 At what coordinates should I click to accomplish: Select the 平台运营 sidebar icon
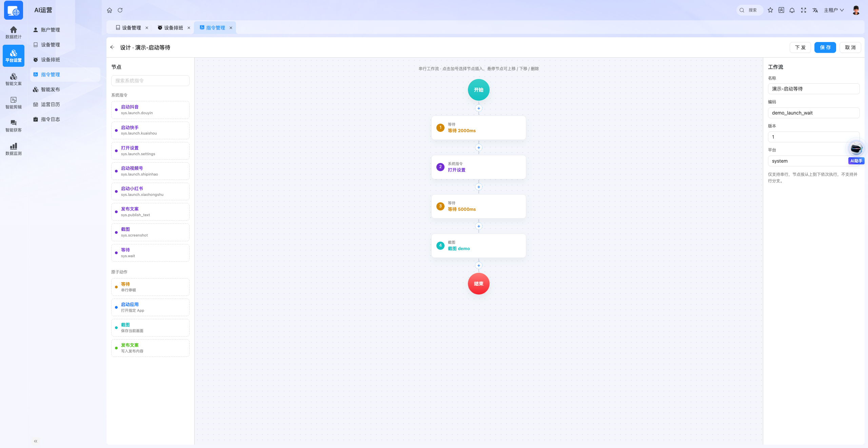14,56
